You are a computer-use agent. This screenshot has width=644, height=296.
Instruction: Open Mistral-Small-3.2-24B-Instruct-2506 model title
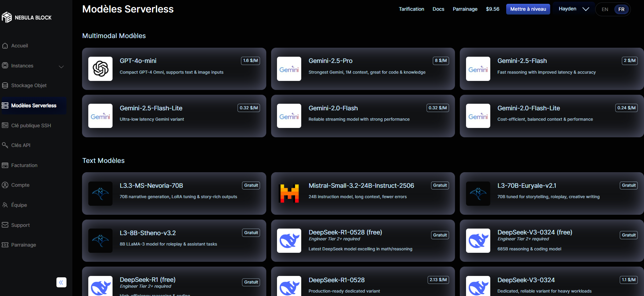click(x=361, y=186)
